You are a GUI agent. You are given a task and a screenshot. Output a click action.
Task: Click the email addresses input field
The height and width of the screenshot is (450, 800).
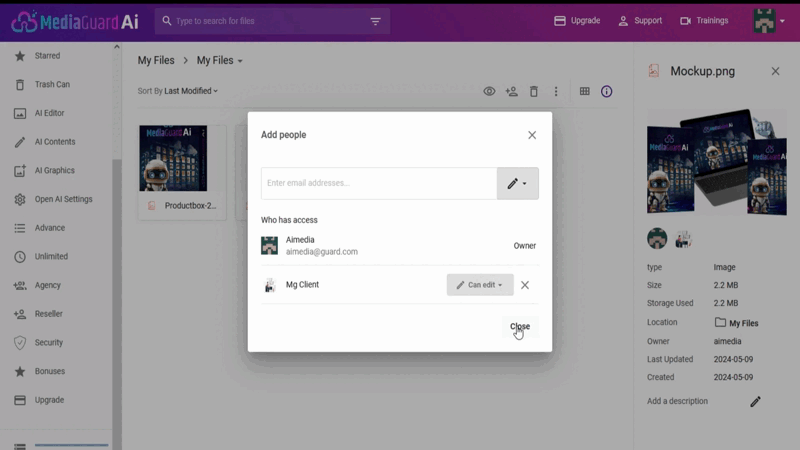pyautogui.click(x=378, y=183)
